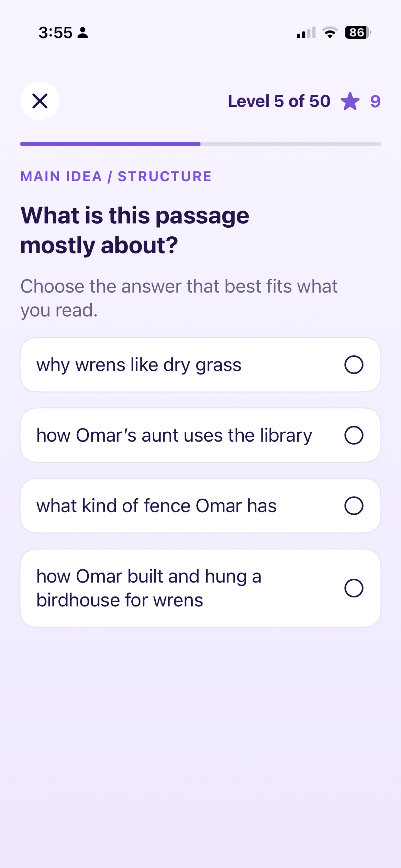Select radio for 'why wrens like dry grass'
The width and height of the screenshot is (401, 868).
[354, 365]
